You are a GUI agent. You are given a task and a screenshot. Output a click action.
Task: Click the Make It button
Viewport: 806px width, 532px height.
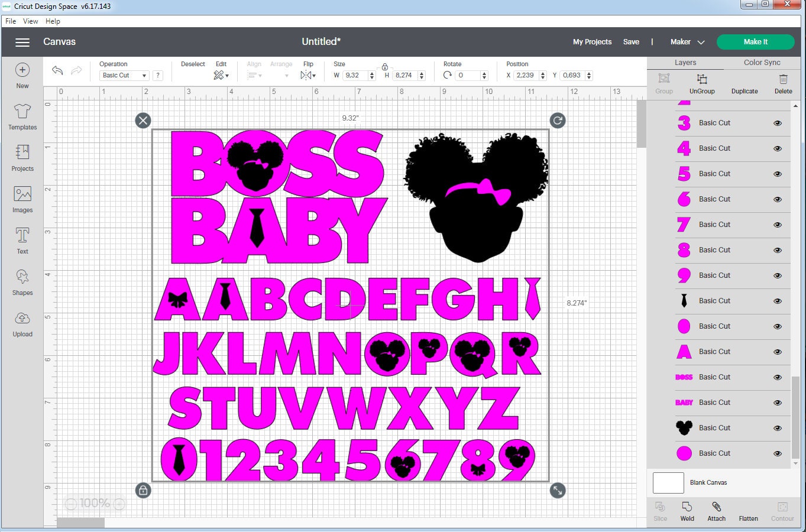click(x=755, y=42)
